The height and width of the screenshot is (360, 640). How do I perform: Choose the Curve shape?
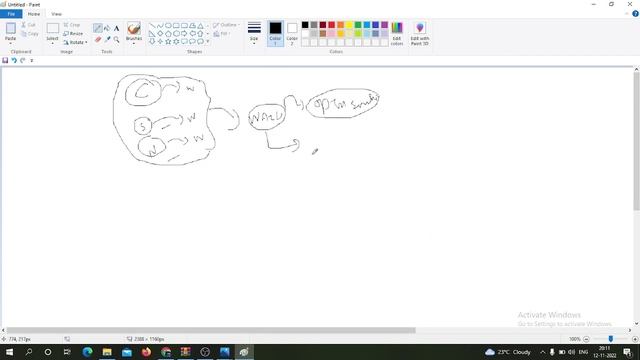(160, 25)
